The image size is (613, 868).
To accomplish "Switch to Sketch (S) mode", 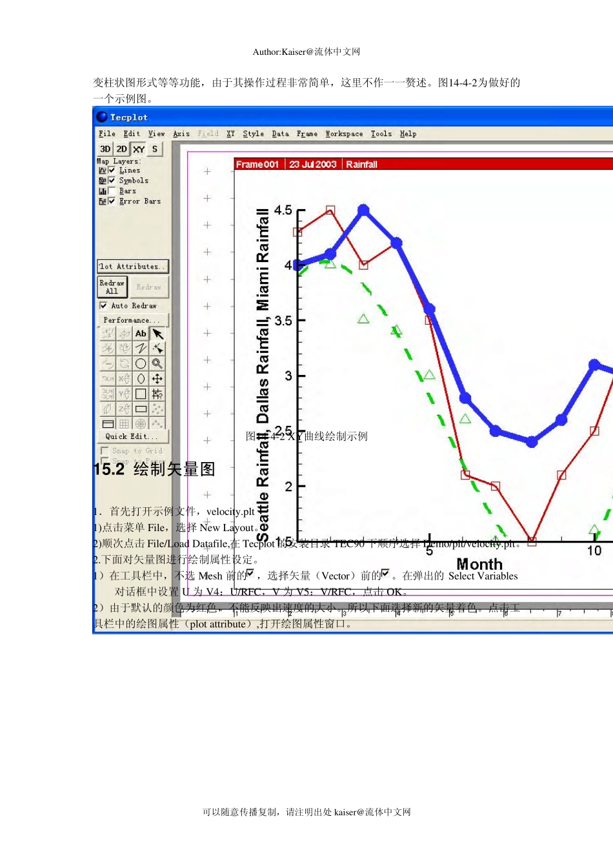I will click(x=155, y=149).
